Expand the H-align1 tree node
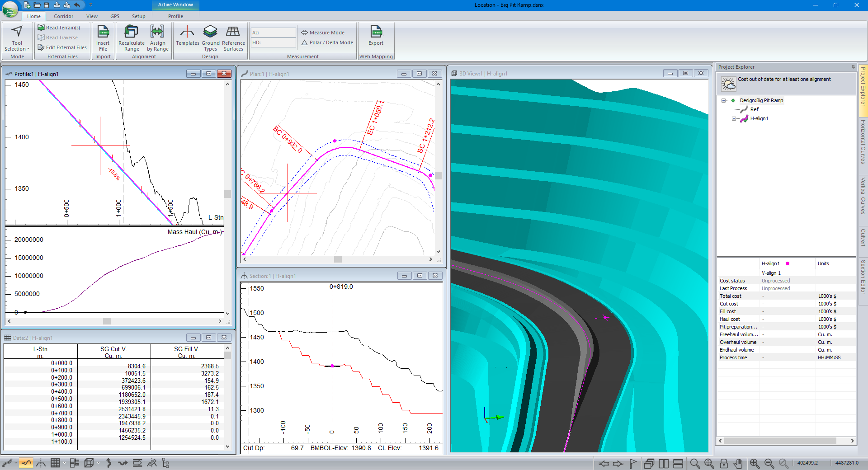 [x=734, y=119]
